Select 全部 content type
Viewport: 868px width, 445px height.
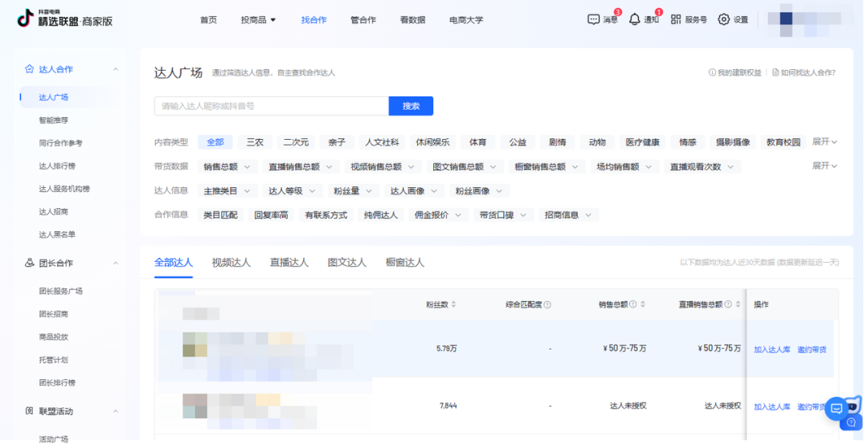point(215,142)
